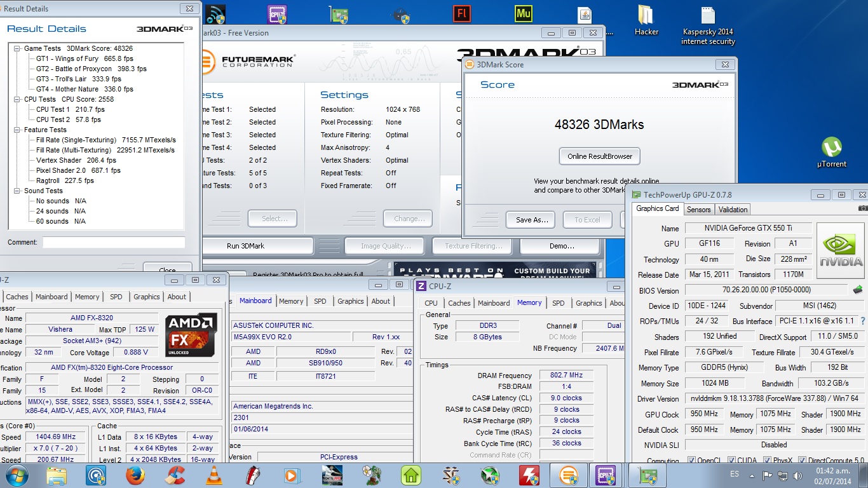Collapse the Sound Tests tree node

point(17,191)
